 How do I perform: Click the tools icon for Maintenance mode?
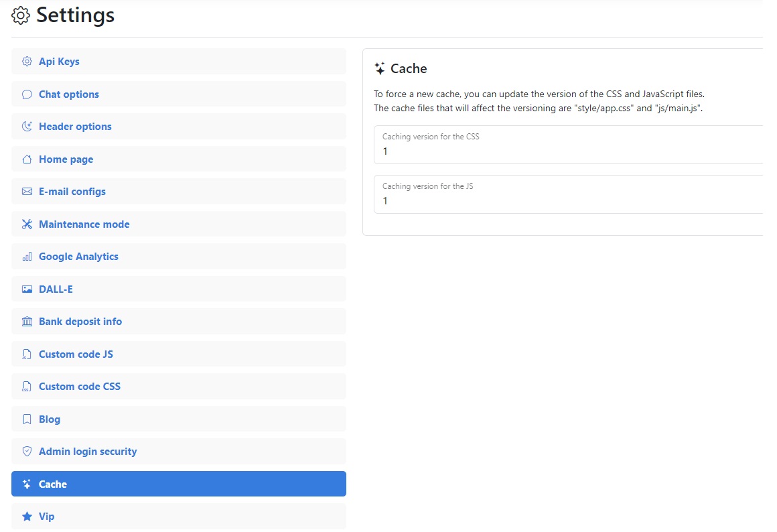coord(27,224)
